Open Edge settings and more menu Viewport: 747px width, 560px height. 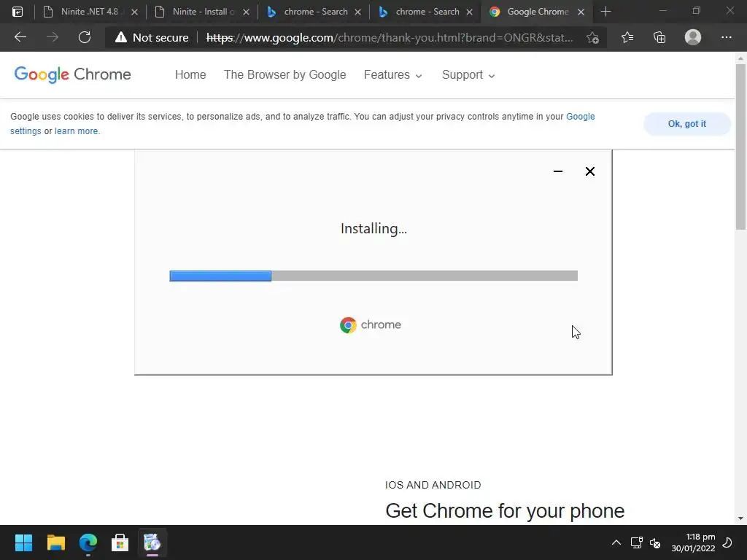[726, 37]
